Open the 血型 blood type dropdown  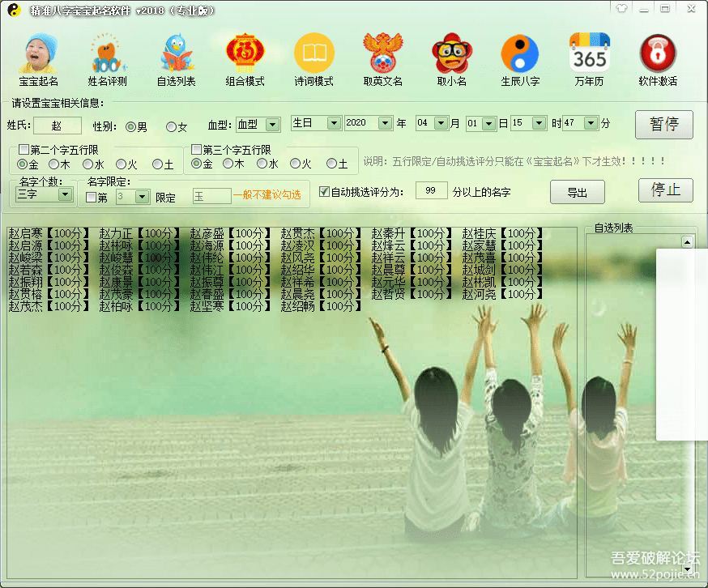(271, 123)
